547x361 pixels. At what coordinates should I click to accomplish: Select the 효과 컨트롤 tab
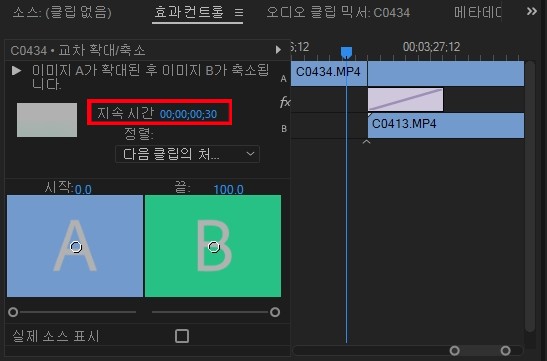coord(188,12)
